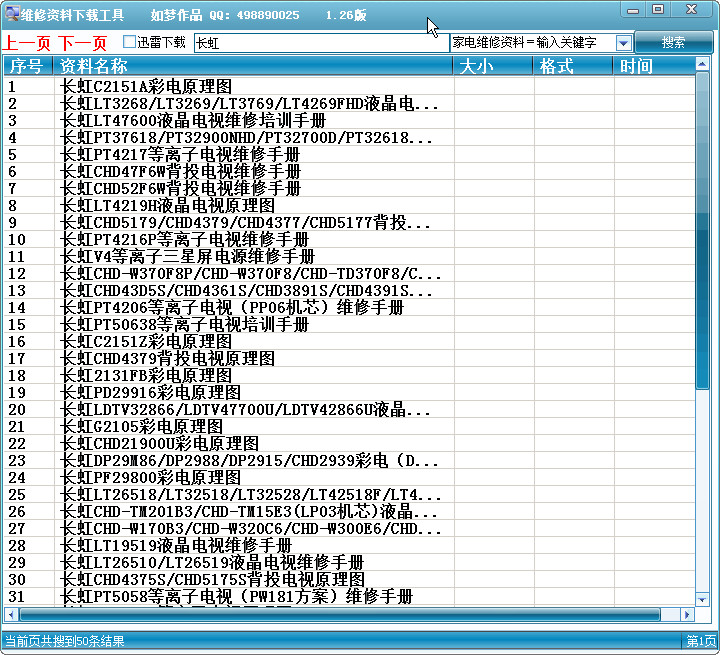Select row 长虹DP29M86/DP2988/DP2915

tap(349, 460)
